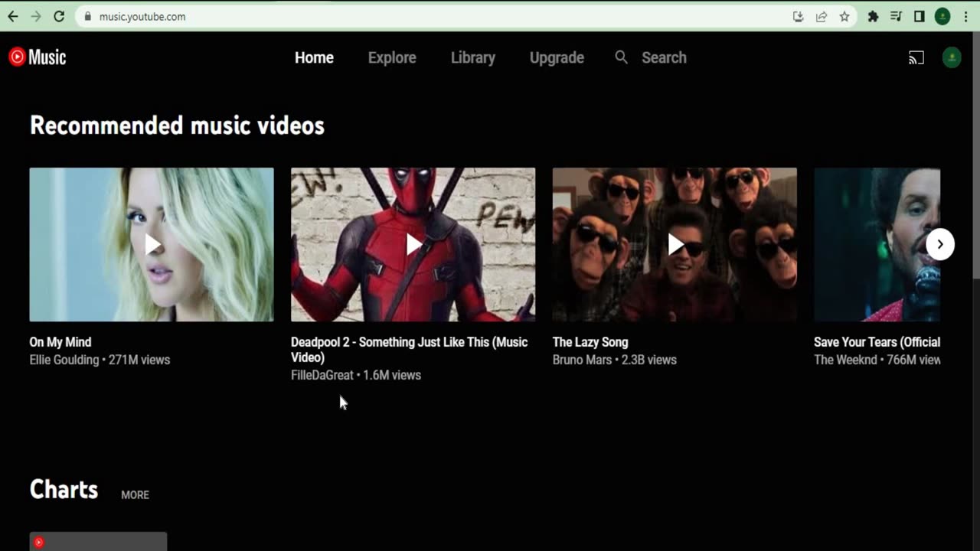Open Bruno Mars artist link
Image resolution: width=980 pixels, height=551 pixels.
pos(582,360)
